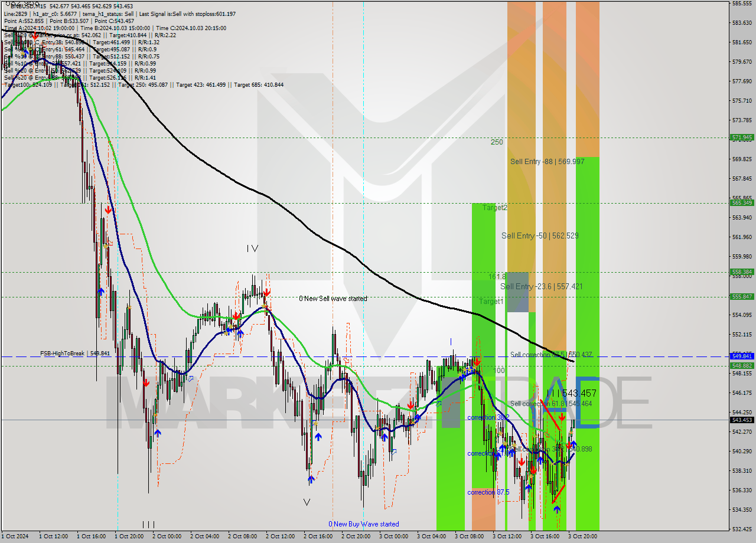756x543 pixels.
Task: Click the '3 Oct 00:00' time axis label
Action: 394,537
